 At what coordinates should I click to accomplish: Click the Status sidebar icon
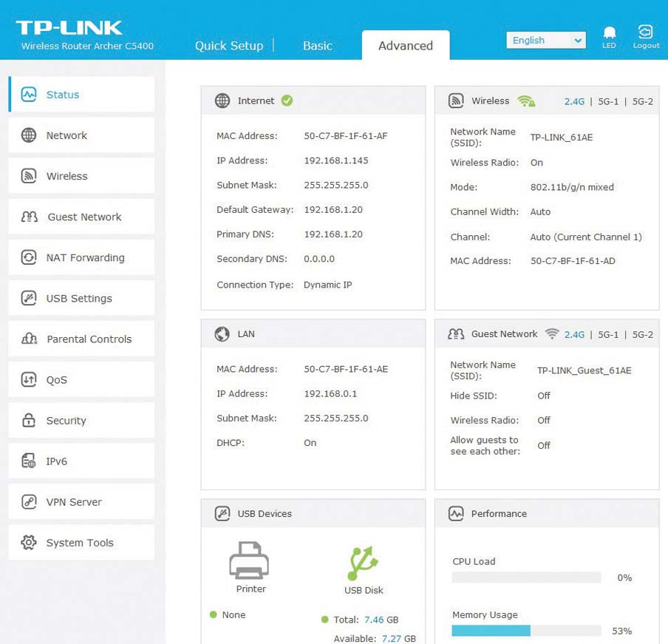[x=29, y=94]
